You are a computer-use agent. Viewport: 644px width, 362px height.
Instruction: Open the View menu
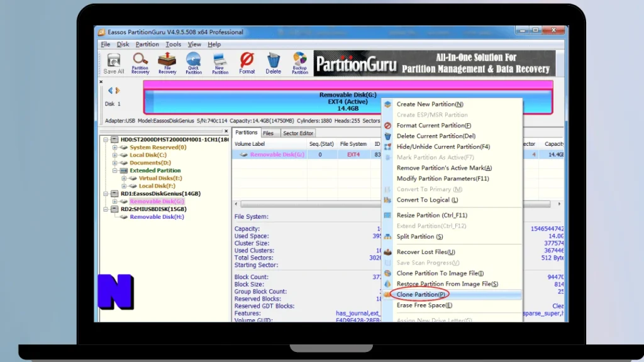point(194,45)
